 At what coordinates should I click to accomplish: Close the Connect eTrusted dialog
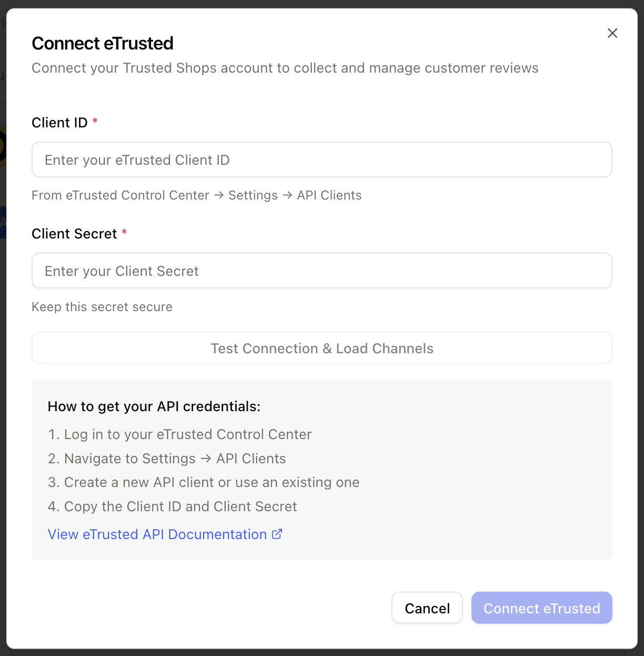[612, 33]
